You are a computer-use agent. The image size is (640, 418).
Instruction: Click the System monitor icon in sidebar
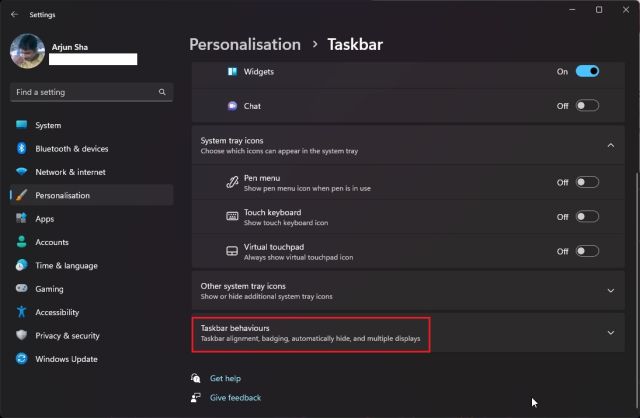[21, 126]
